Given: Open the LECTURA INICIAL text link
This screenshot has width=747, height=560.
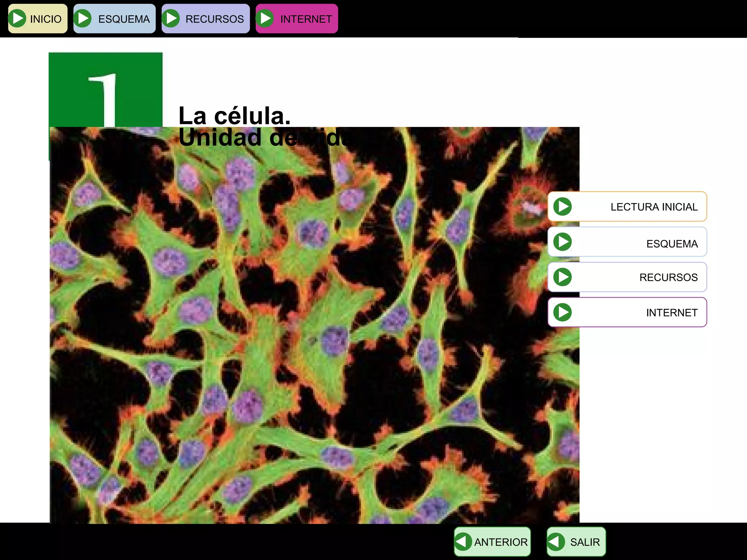Looking at the screenshot, I should coord(654,207).
